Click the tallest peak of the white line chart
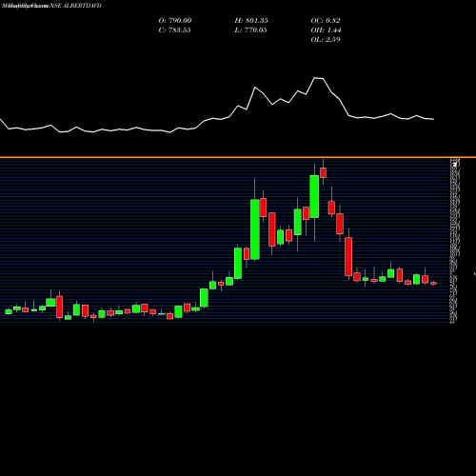The width and height of the screenshot is (476, 476). pos(315,78)
